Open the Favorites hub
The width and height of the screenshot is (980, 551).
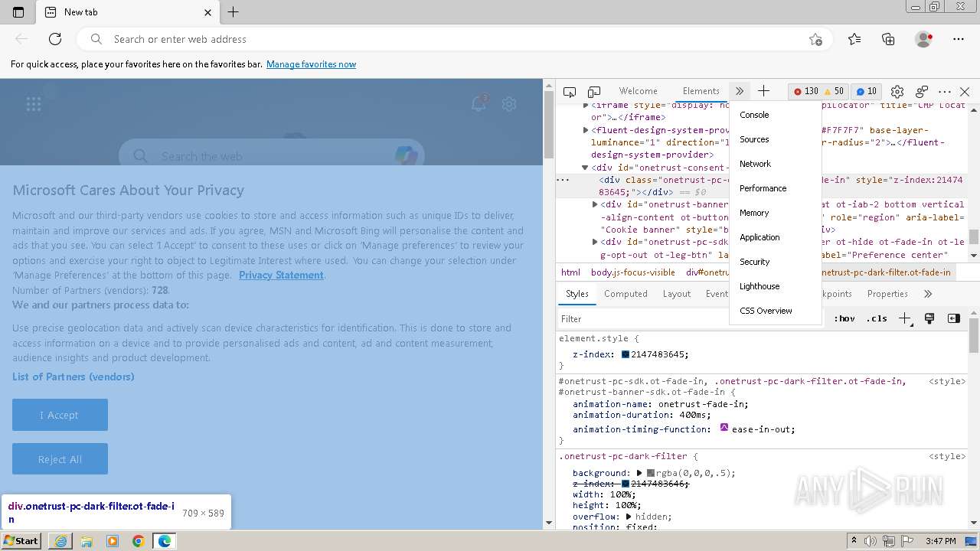pos(854,39)
